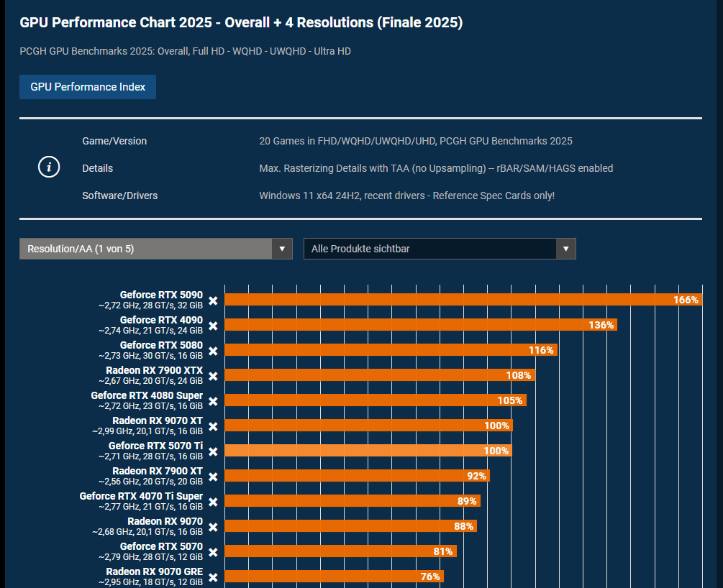
Task: Click the Geforce RTX 5070 Ti label
Action: coord(156,446)
